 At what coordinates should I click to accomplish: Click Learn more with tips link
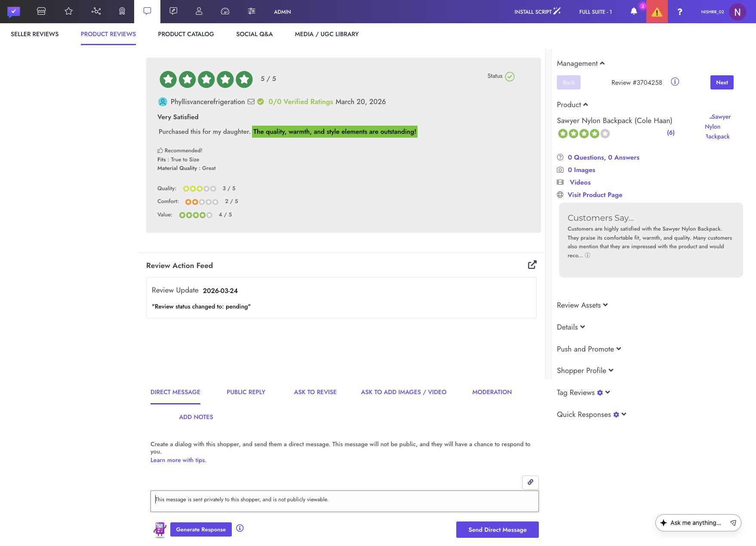178,460
